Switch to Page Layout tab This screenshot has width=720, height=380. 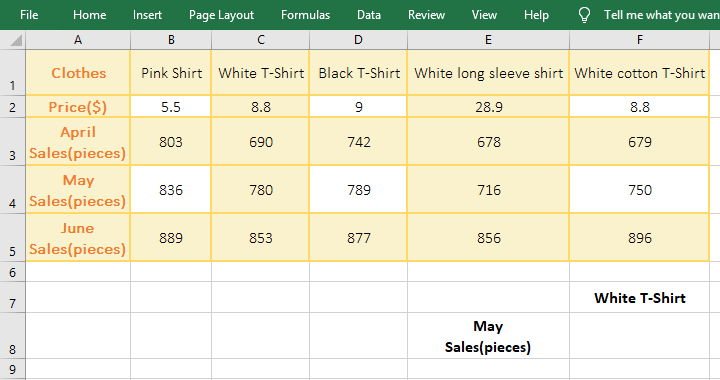(x=221, y=15)
